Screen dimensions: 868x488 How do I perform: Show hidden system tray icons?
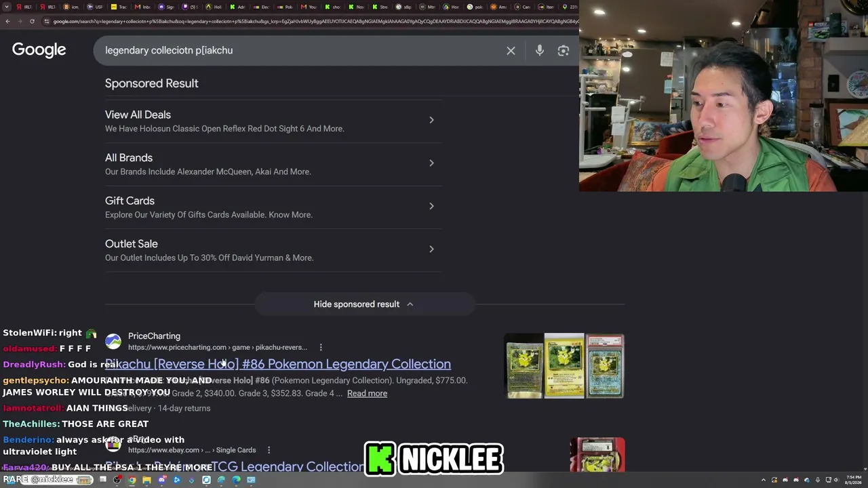click(764, 480)
